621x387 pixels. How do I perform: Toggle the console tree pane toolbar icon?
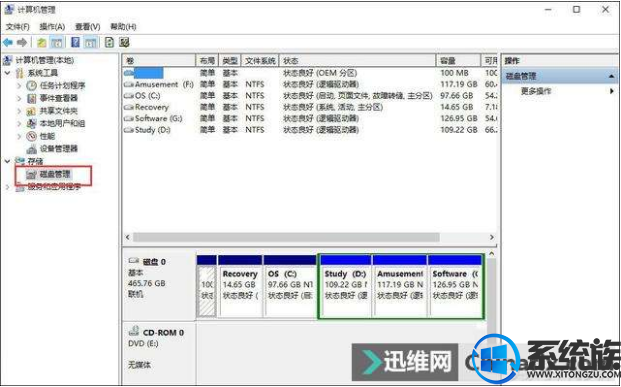pos(57,42)
